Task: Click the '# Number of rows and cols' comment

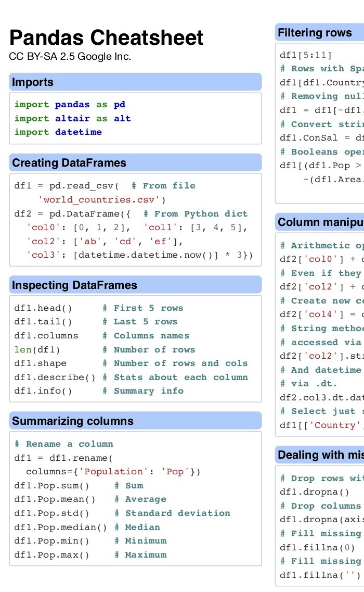Action: (x=175, y=363)
